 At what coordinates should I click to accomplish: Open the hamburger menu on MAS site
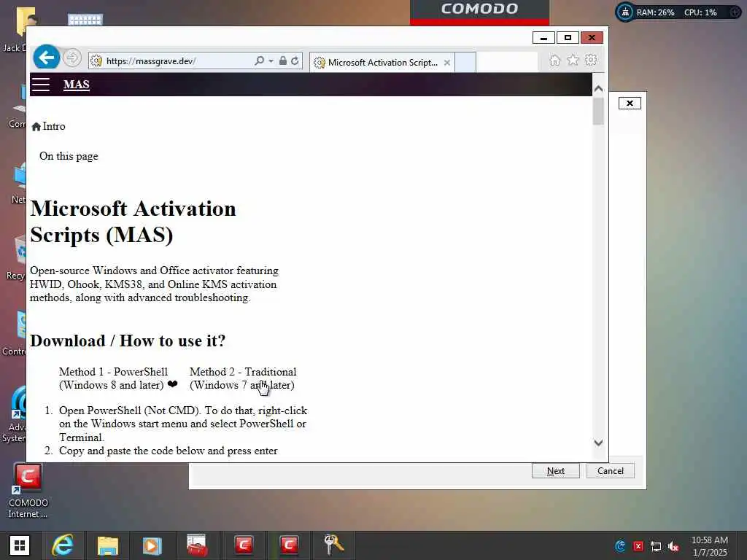coord(41,85)
